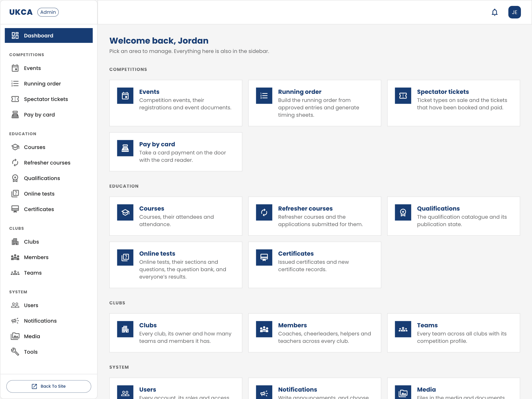The height and width of the screenshot is (399, 532).
Task: Open Spectator tickets sidebar item
Action: 49,99
